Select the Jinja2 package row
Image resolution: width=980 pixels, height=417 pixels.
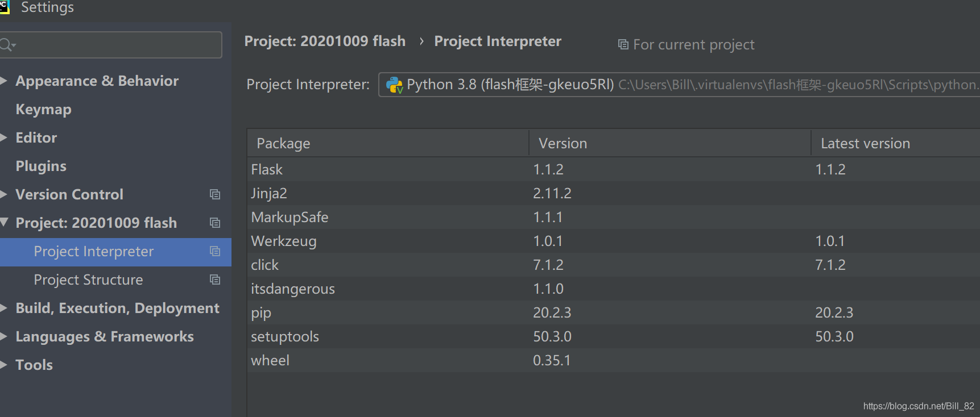tap(614, 193)
